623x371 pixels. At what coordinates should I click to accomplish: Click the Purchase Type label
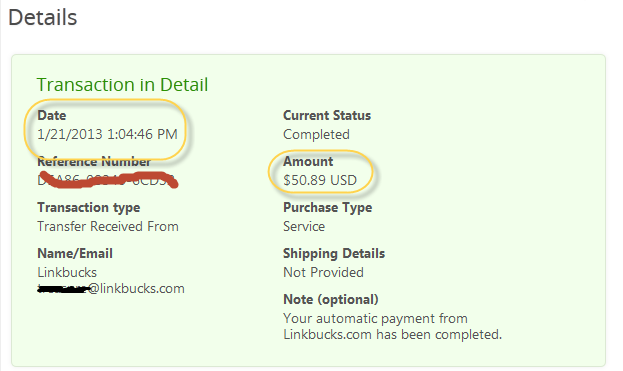click(x=328, y=207)
